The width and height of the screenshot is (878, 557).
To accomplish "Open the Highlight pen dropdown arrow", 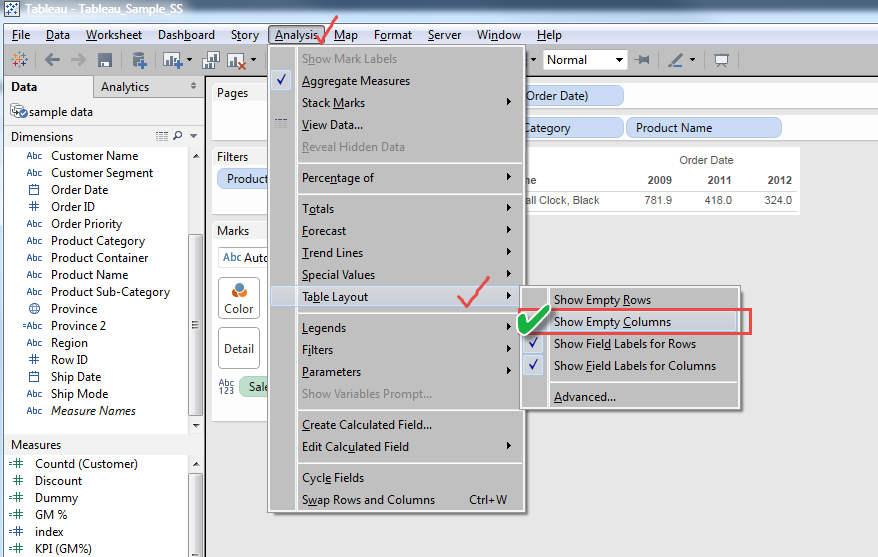I will (693, 60).
